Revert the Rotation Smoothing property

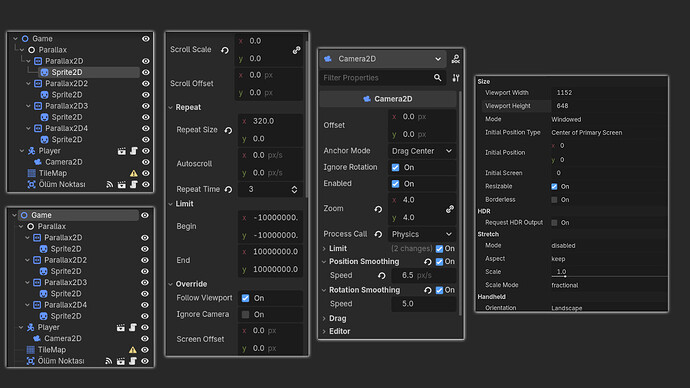tap(427, 290)
